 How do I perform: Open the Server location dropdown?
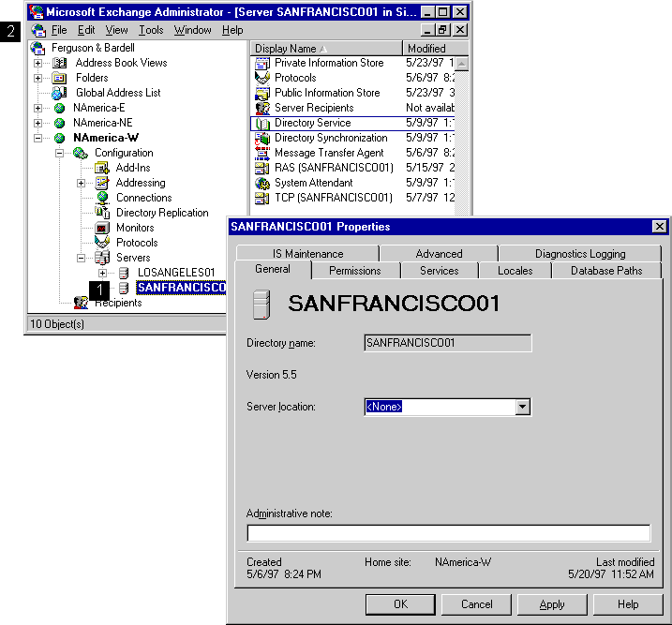[x=522, y=407]
